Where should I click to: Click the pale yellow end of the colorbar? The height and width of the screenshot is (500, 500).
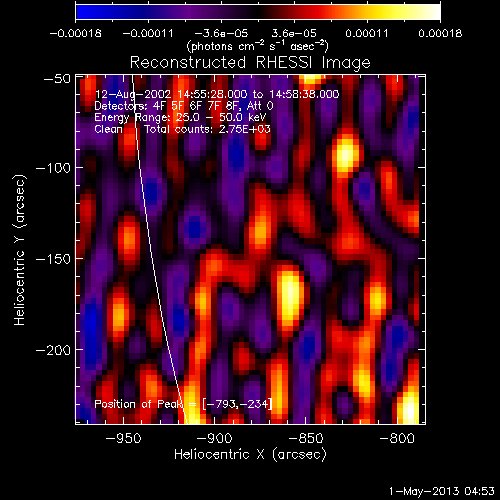coord(432,12)
